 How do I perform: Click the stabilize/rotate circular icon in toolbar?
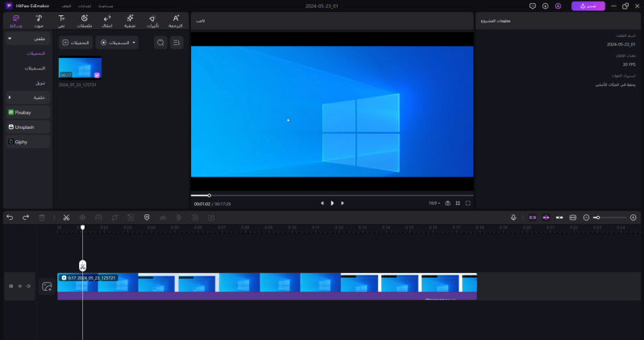(195, 218)
